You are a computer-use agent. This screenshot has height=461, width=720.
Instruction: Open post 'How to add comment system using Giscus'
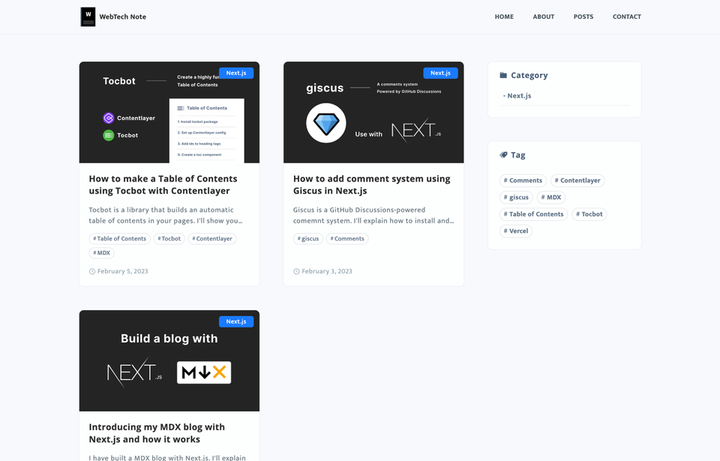pos(371,185)
